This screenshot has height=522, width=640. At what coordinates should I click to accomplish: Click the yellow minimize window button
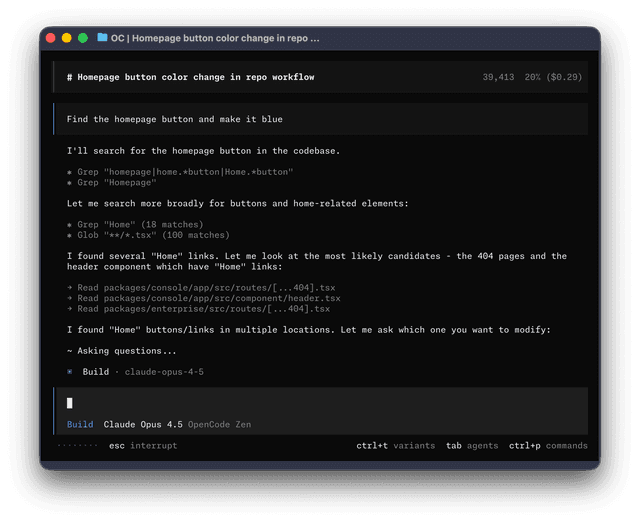pos(67,38)
